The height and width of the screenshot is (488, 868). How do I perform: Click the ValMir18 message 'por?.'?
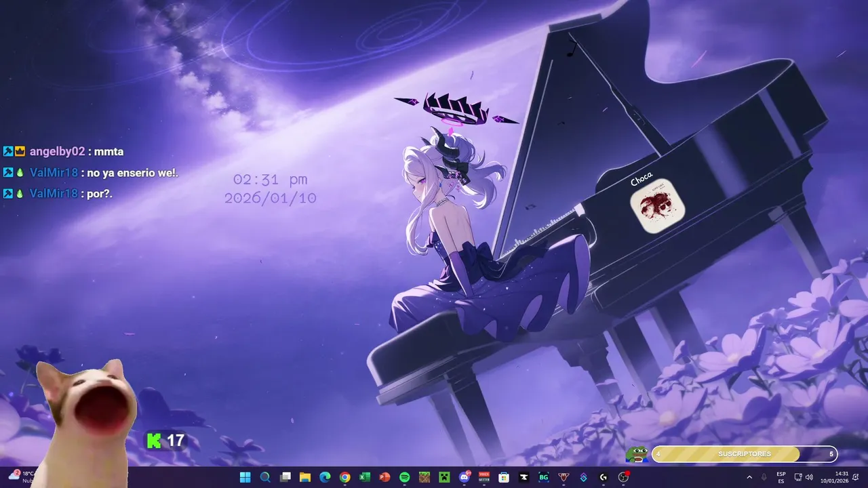click(100, 194)
